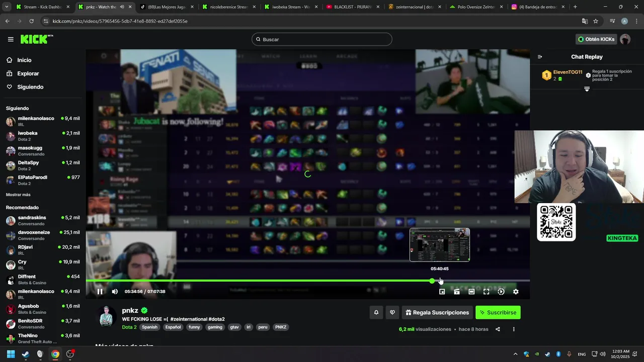The width and height of the screenshot is (644, 362).
Task: Switch to BLACKLIST - PIURANO tab
Action: [x=349, y=7]
